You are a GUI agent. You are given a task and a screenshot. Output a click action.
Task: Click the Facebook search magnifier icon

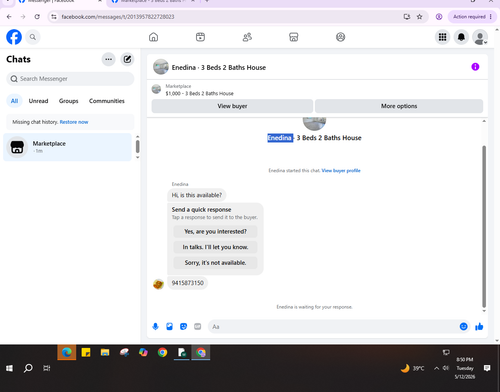pyautogui.click(x=33, y=37)
